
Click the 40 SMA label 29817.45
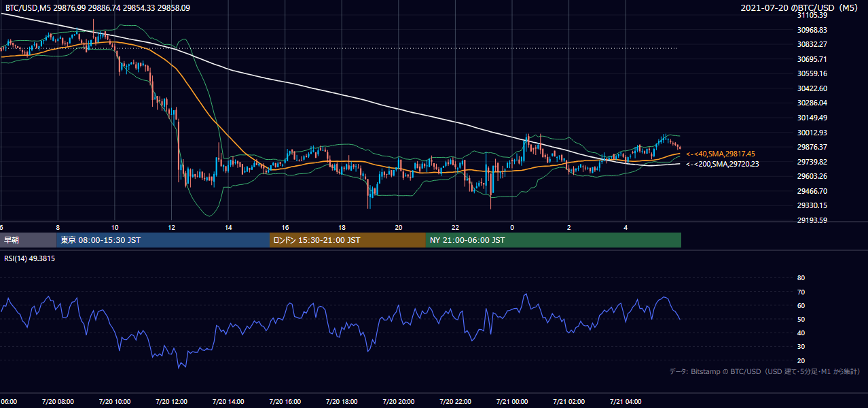tap(721, 154)
